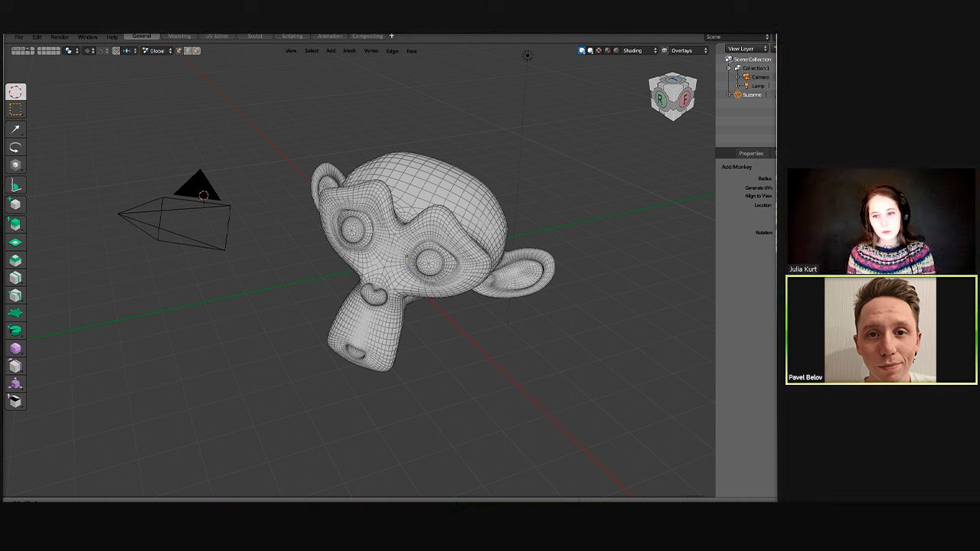Select the measure angle tool
The width and height of the screenshot is (980, 551).
coord(15,186)
